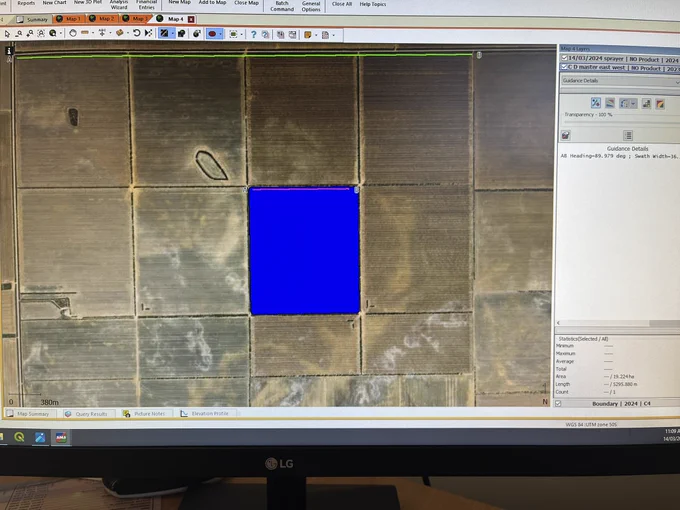The image size is (680, 510).
Task: Click the blue selected field polygon
Action: (304, 251)
